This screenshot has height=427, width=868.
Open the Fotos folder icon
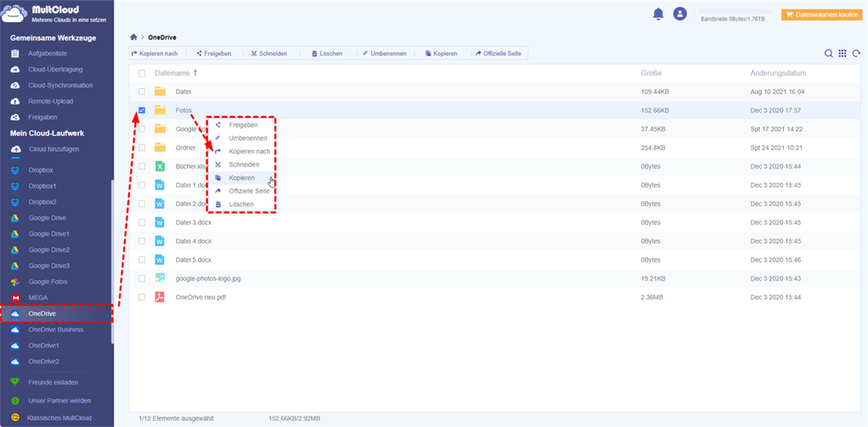(160, 110)
